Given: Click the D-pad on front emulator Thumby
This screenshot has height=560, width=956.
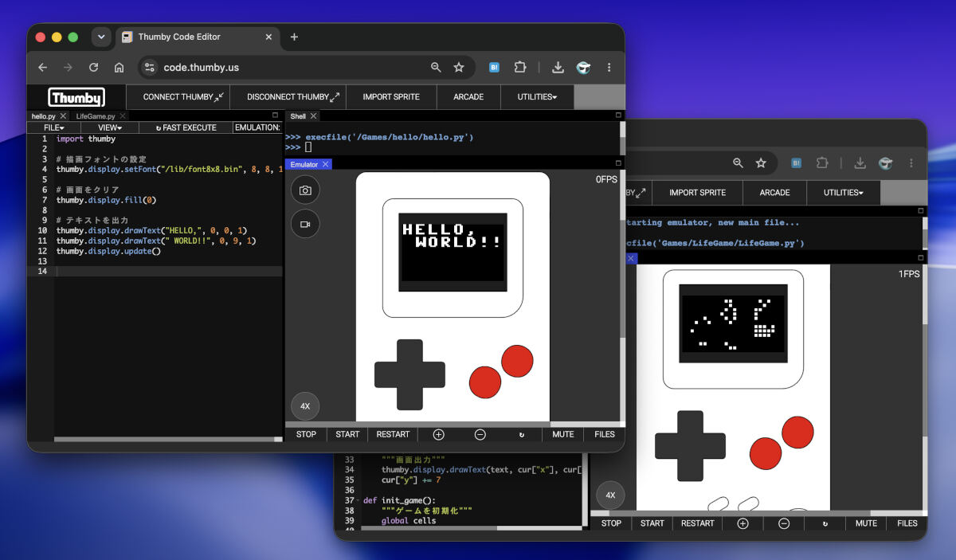Looking at the screenshot, I should 409,374.
